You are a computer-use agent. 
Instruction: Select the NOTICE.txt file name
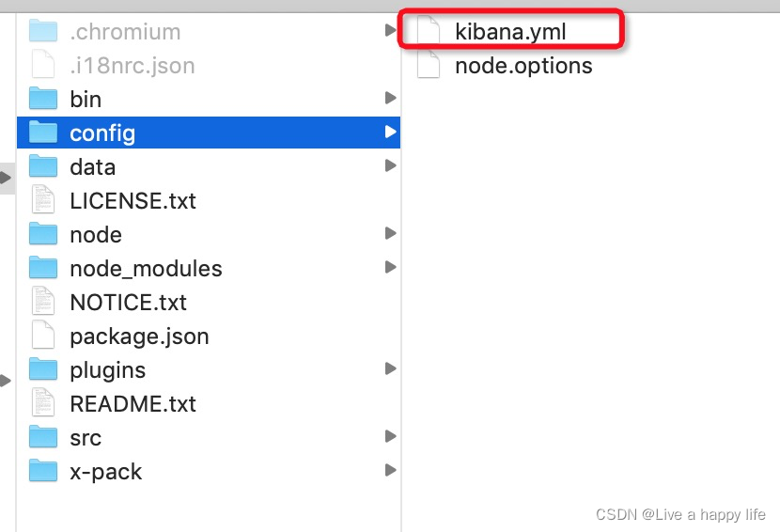point(128,302)
